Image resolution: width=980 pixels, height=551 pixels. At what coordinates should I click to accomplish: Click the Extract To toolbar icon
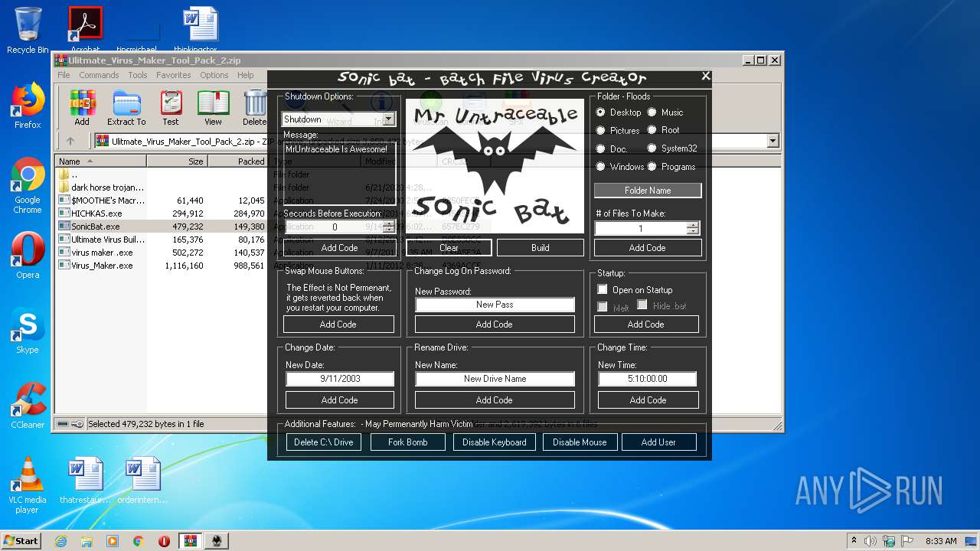pos(126,107)
